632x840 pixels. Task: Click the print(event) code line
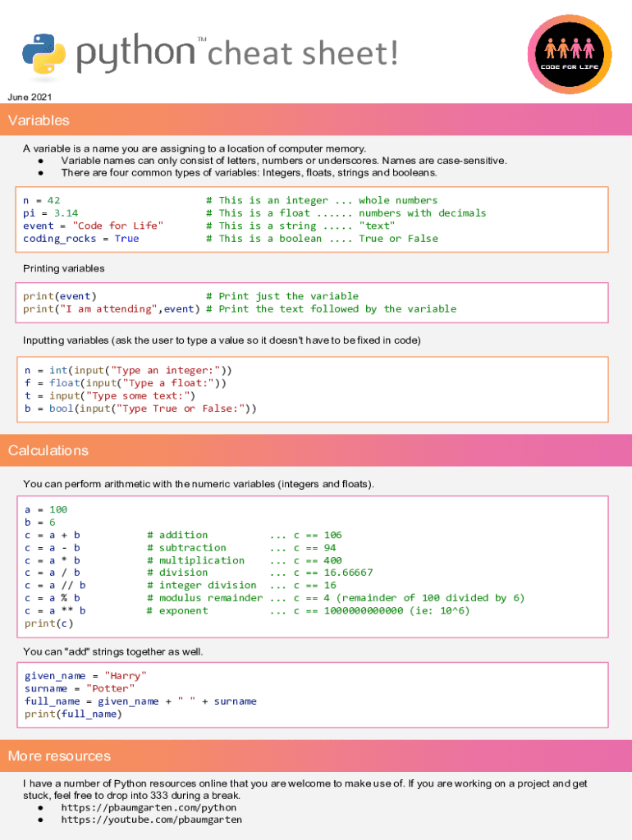pyautogui.click(x=60, y=296)
